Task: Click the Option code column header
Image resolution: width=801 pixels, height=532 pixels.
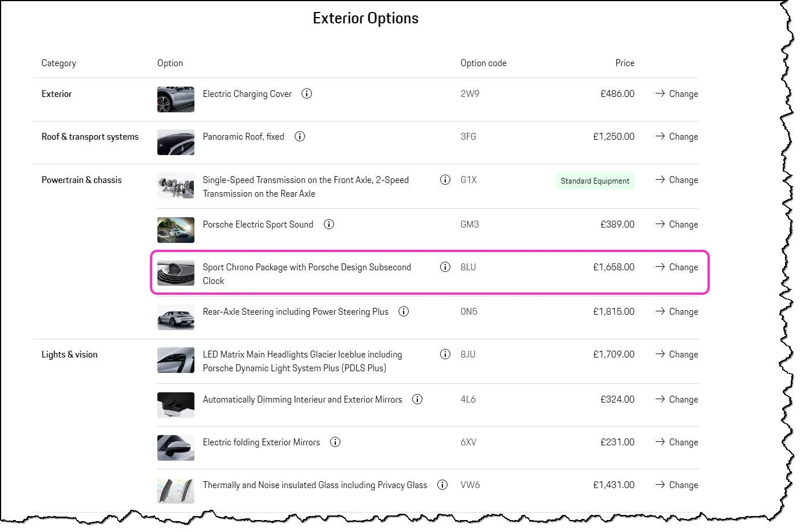Action: point(483,63)
